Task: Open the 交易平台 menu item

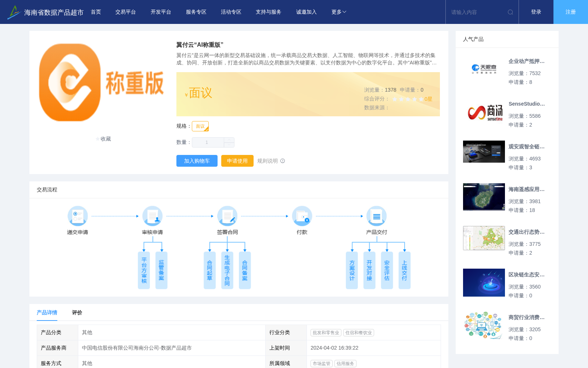Action: [x=126, y=12]
